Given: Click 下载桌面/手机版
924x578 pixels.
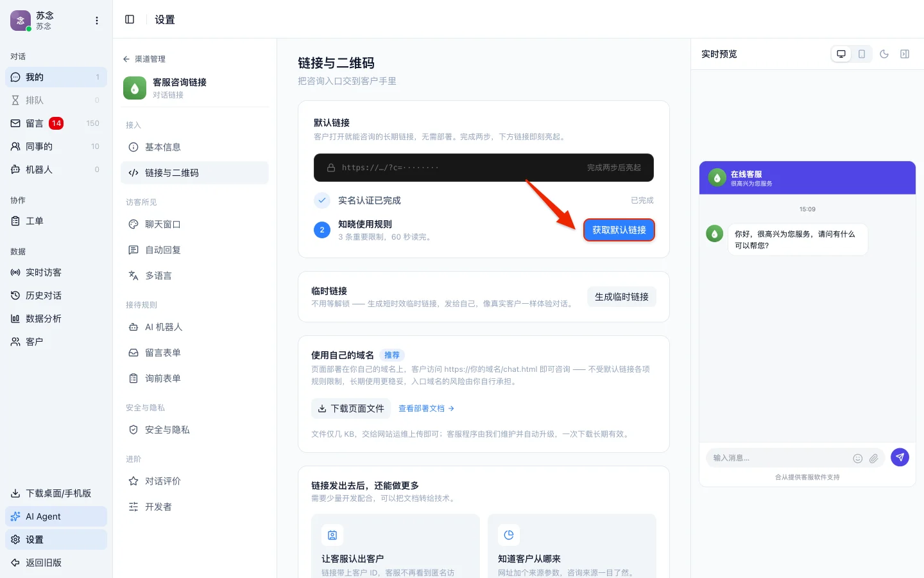Looking at the screenshot, I should [x=56, y=493].
